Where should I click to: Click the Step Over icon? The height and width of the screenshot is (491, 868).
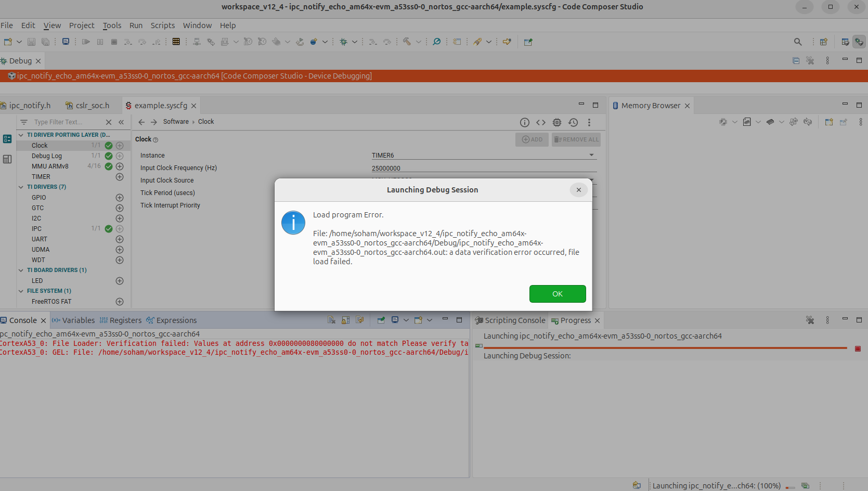[142, 42]
